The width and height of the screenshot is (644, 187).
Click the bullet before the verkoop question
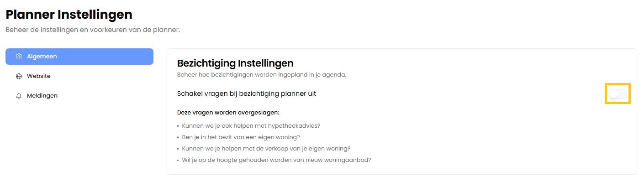point(178,149)
